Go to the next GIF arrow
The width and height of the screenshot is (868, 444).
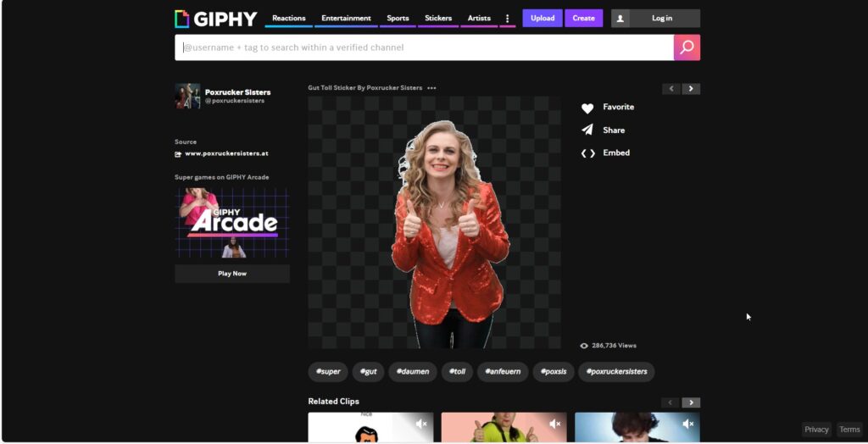click(x=691, y=89)
